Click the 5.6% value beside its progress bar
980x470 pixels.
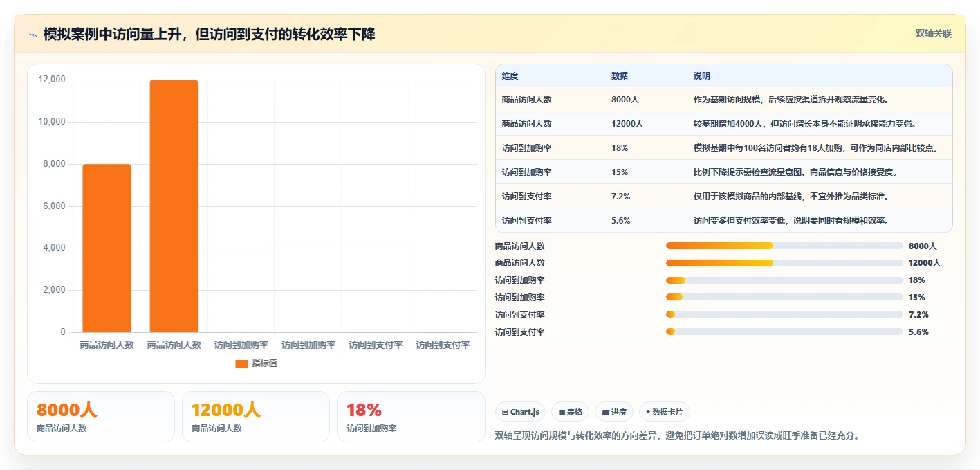point(918,332)
